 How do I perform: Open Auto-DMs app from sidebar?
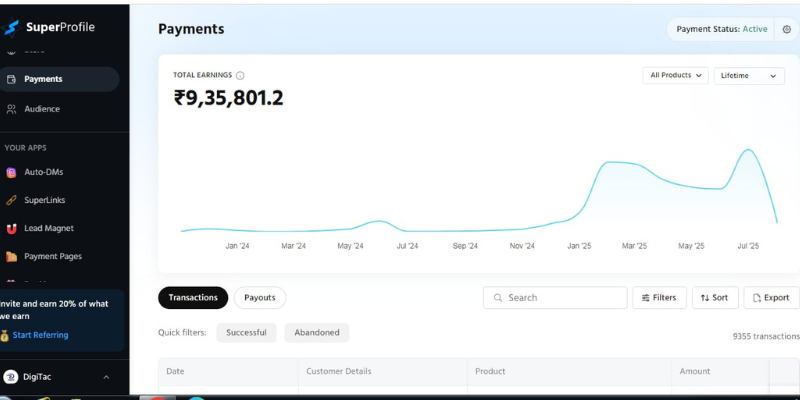coord(43,172)
